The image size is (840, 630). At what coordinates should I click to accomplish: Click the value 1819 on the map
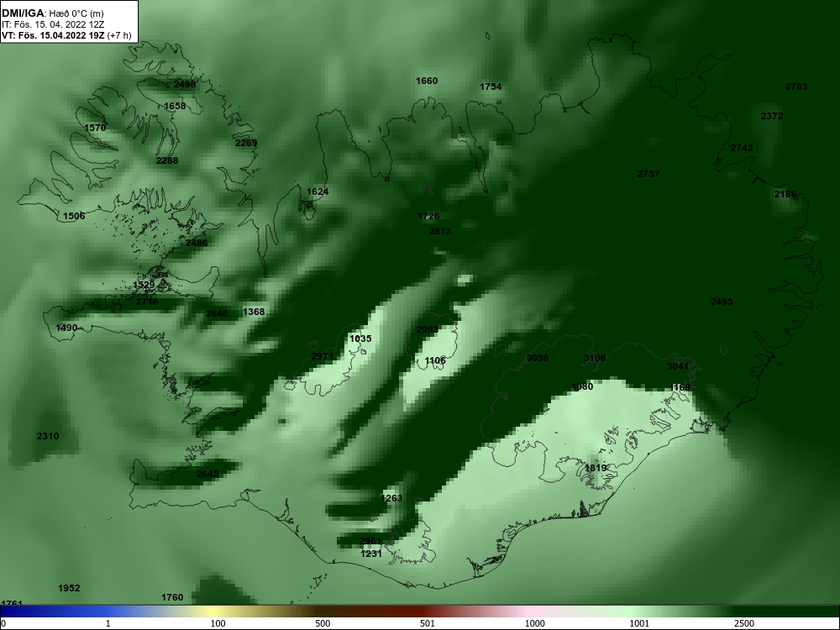(x=596, y=468)
